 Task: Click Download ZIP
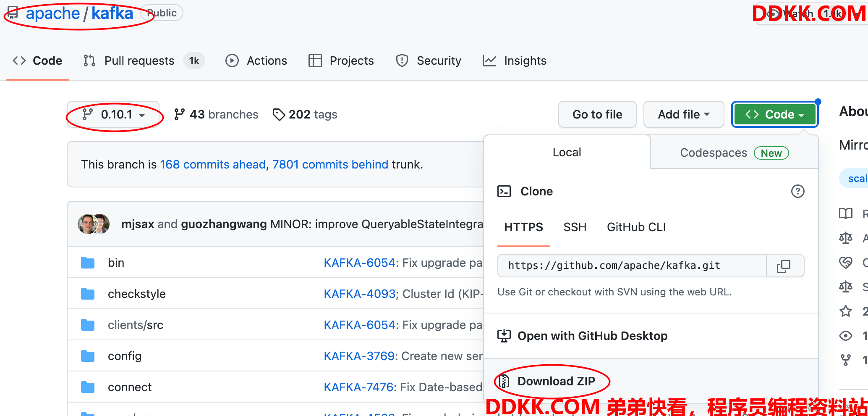click(556, 381)
